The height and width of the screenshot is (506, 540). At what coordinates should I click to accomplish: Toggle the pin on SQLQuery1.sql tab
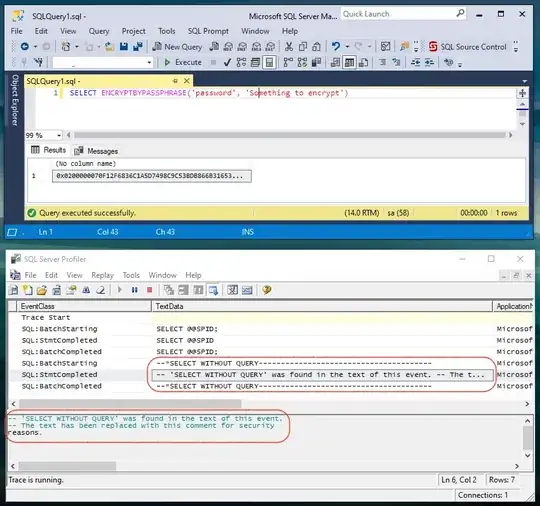coord(175,81)
